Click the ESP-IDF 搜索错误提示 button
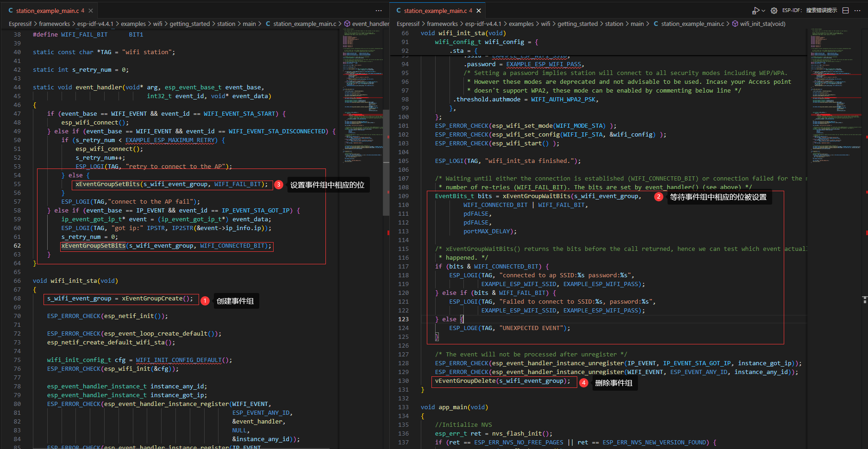Image resolution: width=868 pixels, height=449 pixels. [x=810, y=10]
